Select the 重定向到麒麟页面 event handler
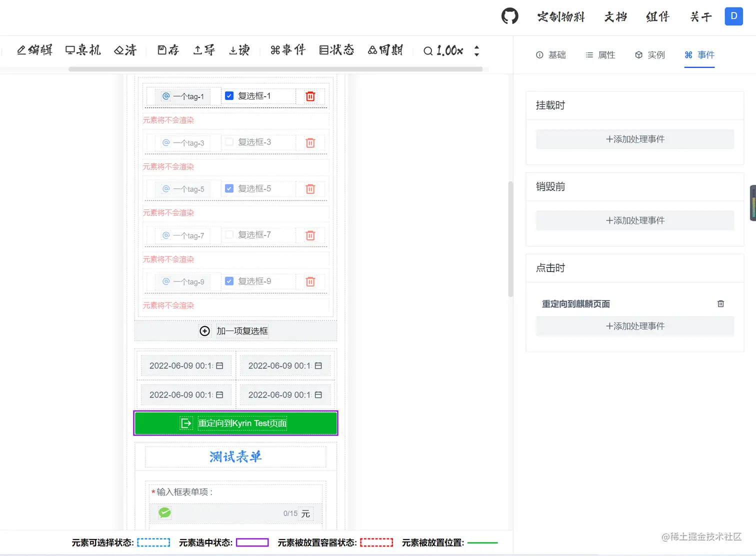 coord(576,303)
